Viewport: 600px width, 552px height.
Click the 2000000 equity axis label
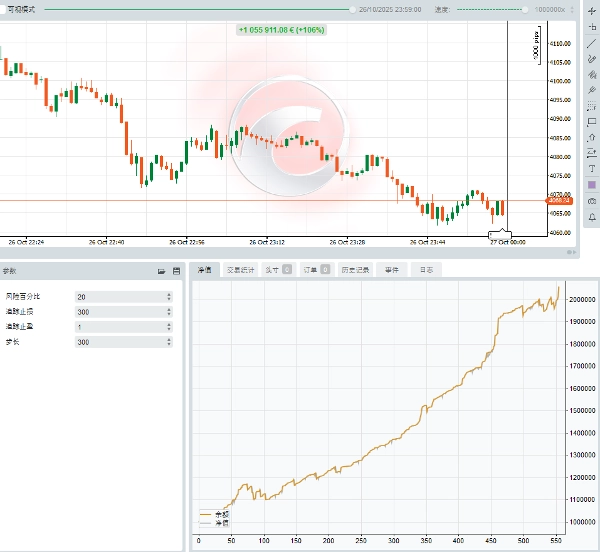click(582, 300)
